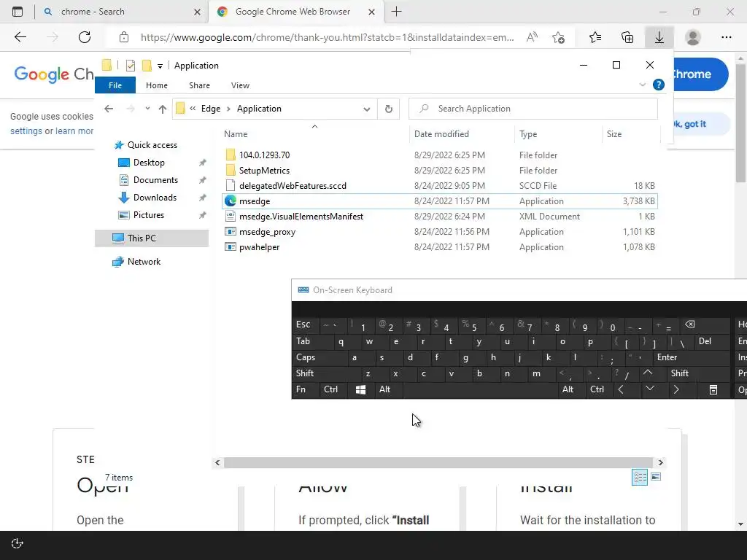Image resolution: width=747 pixels, height=560 pixels.
Task: Open View tab in Explorer ribbon
Action: coord(240,85)
